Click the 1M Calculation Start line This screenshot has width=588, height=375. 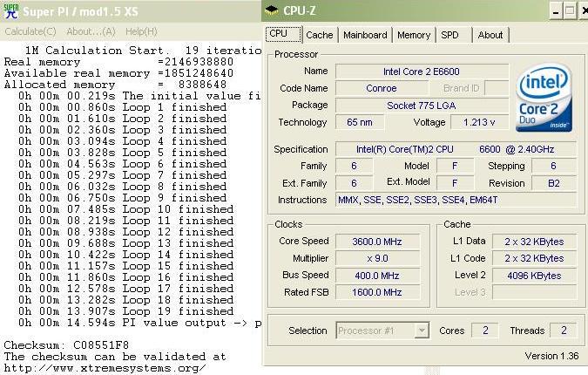143,51
